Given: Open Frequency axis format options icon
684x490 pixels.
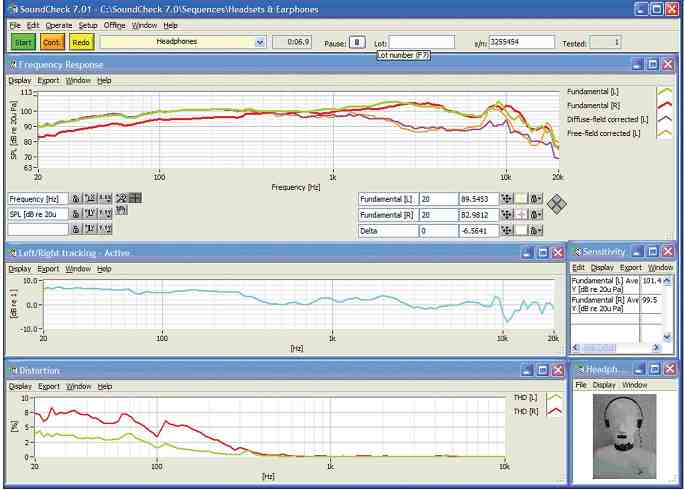Looking at the screenshot, I should coord(105,199).
